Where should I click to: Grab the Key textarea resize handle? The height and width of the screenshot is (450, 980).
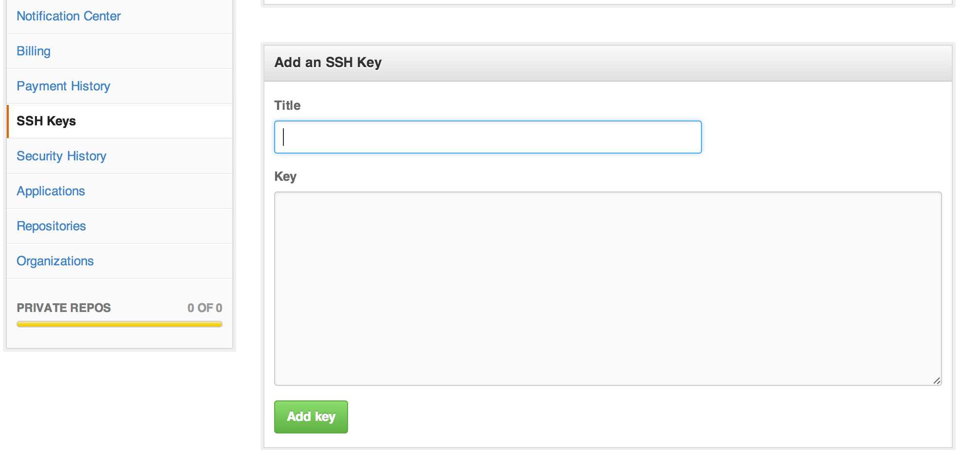point(937,381)
